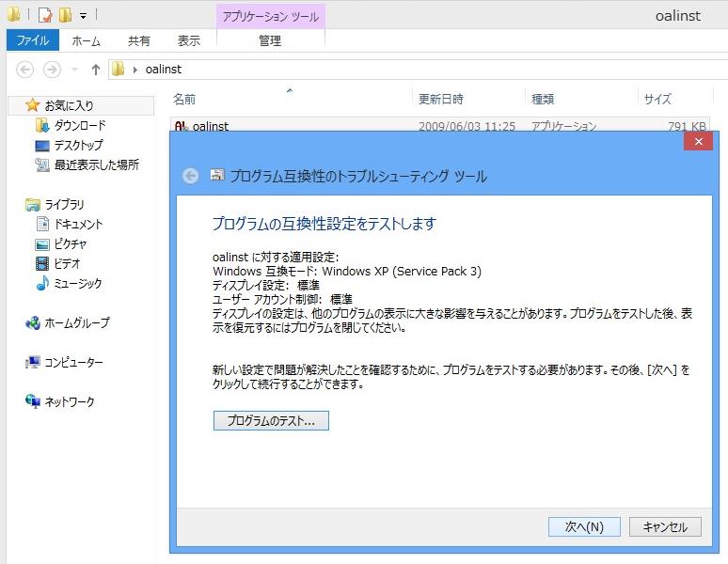Go up one folder level
This screenshot has width=728, height=564.
[x=96, y=70]
